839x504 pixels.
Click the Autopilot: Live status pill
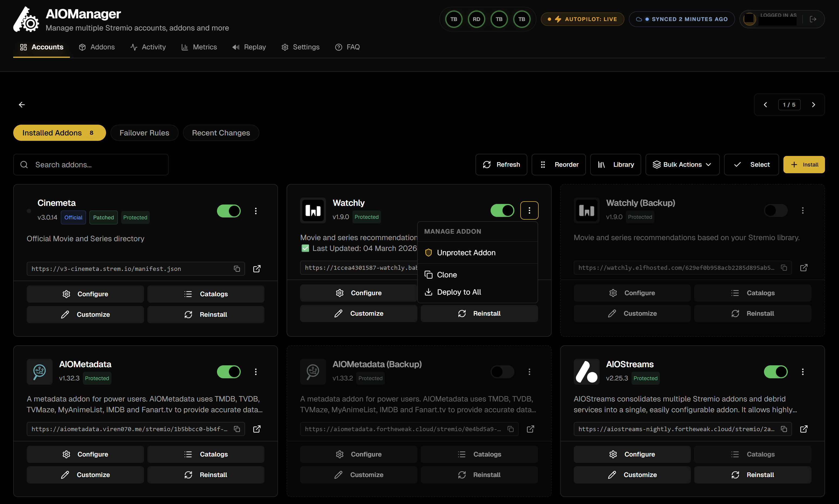583,19
